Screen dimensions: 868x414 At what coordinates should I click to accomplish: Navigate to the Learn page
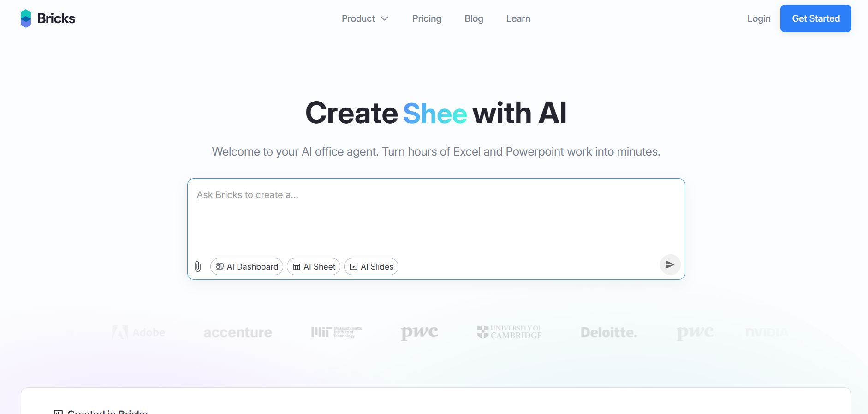click(518, 19)
